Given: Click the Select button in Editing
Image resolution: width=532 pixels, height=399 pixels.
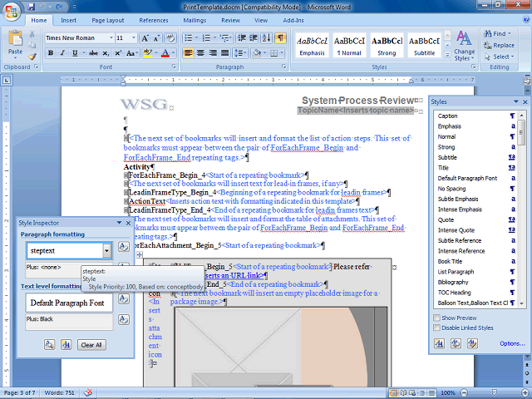Looking at the screenshot, I should [x=499, y=57].
